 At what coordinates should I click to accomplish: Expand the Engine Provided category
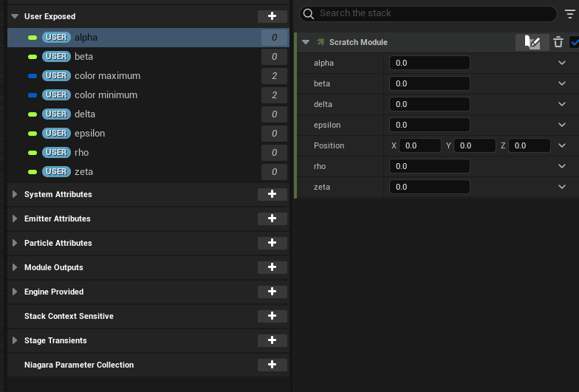[x=15, y=292]
